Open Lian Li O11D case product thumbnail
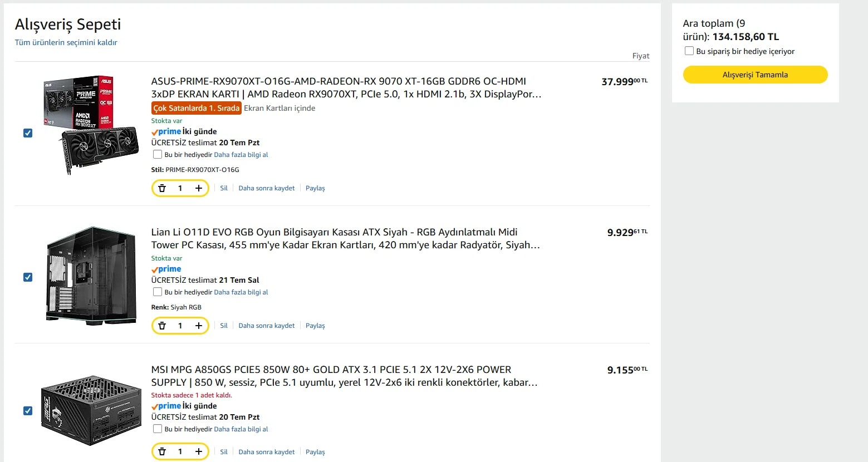Screen dimensions: 868x462 91,276
